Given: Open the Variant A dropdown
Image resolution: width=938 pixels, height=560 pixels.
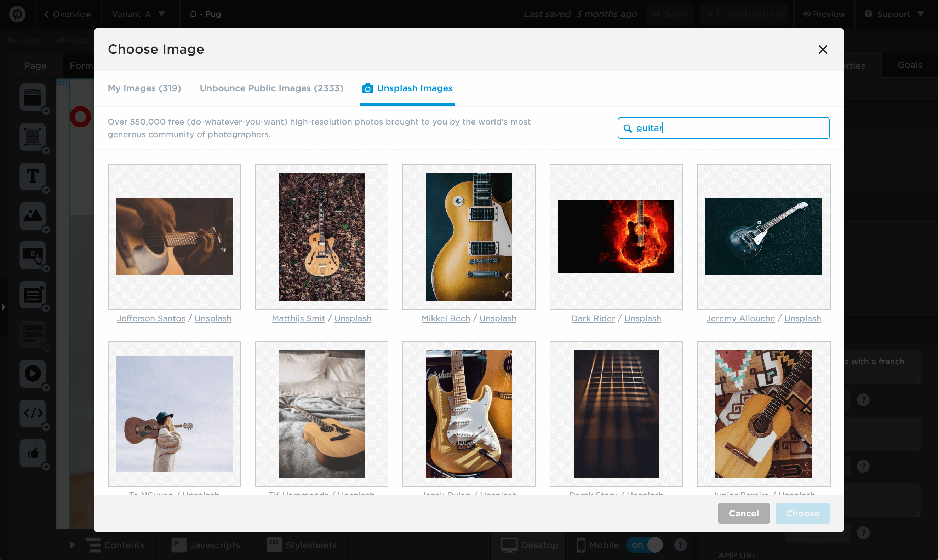Looking at the screenshot, I should coord(138,14).
